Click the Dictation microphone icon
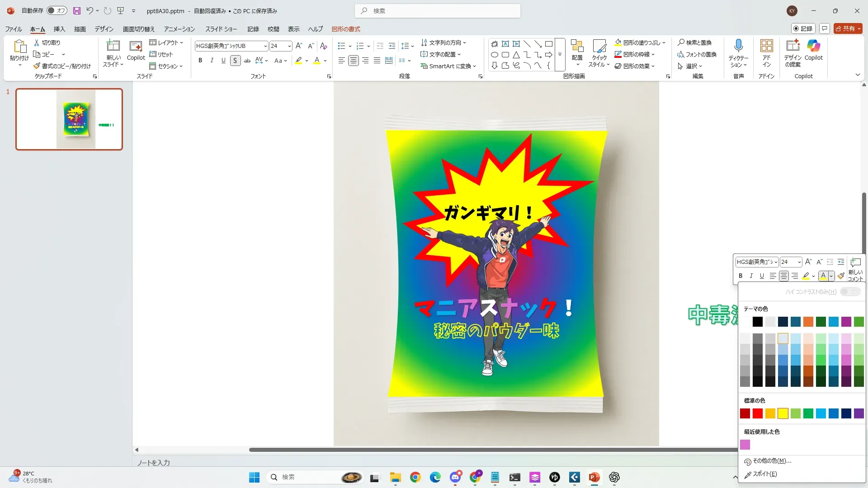Viewport: 868px width, 488px height. pos(738,46)
